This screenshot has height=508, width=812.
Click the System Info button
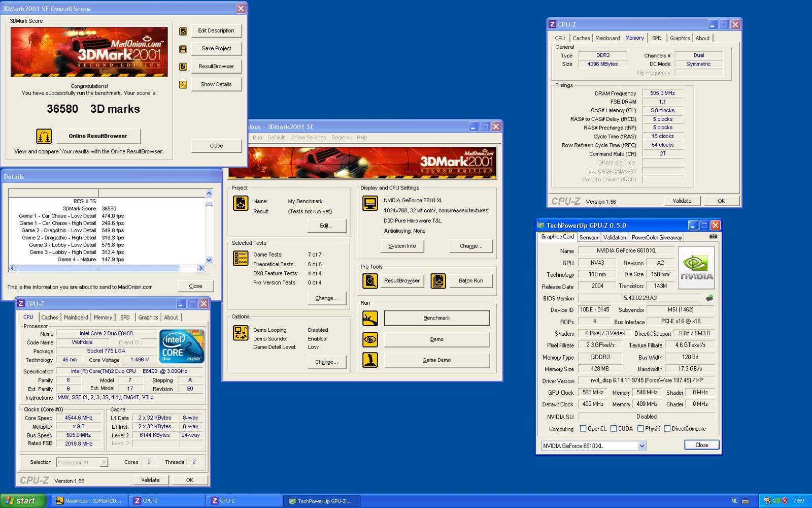point(402,246)
